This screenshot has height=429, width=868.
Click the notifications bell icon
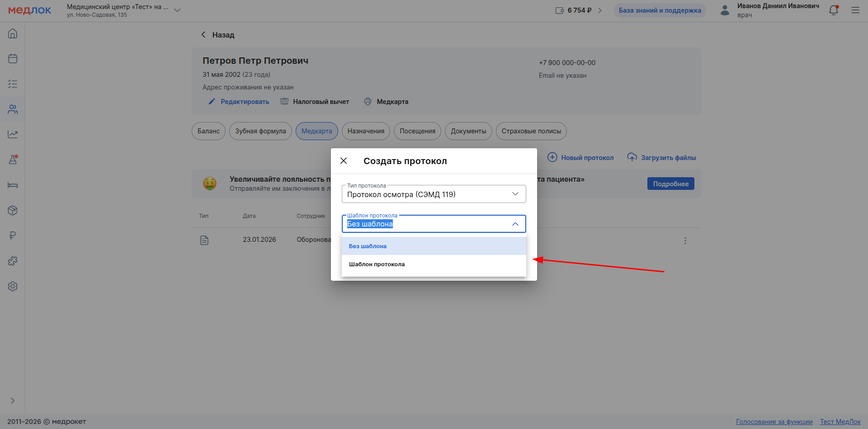tap(833, 10)
